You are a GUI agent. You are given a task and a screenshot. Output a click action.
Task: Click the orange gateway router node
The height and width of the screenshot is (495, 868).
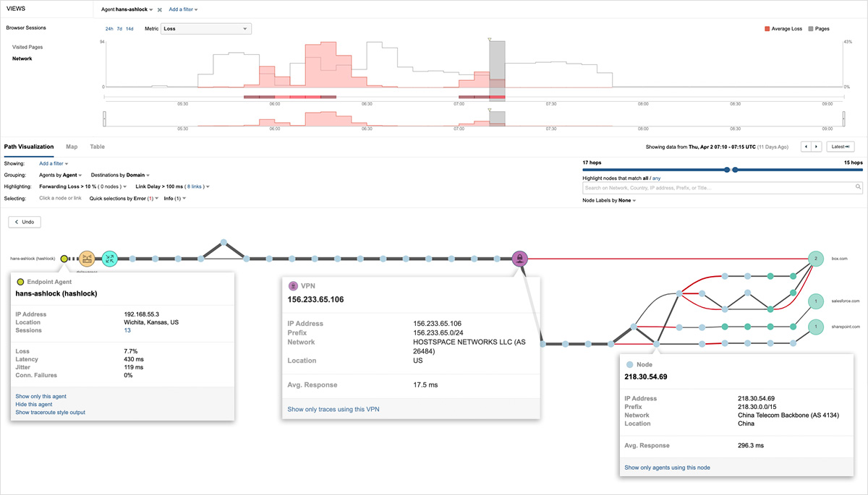pyautogui.click(x=87, y=259)
